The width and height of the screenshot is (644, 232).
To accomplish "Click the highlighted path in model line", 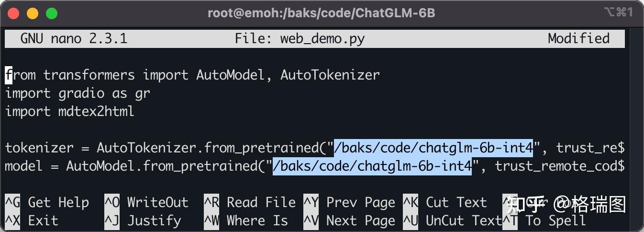I will 372,166.
